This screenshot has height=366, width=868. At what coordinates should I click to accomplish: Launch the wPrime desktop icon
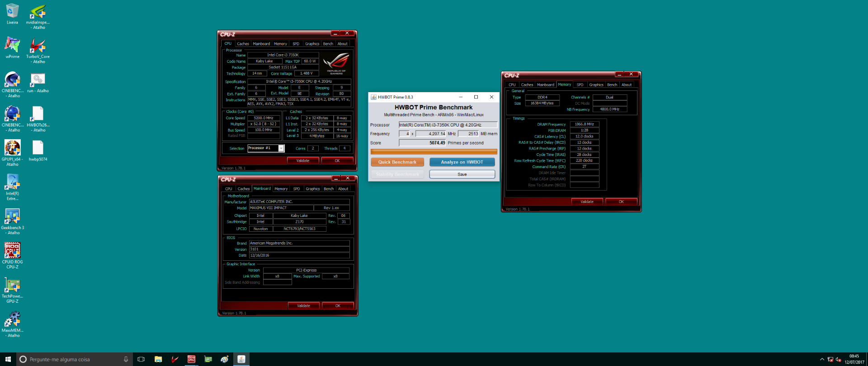click(12, 48)
